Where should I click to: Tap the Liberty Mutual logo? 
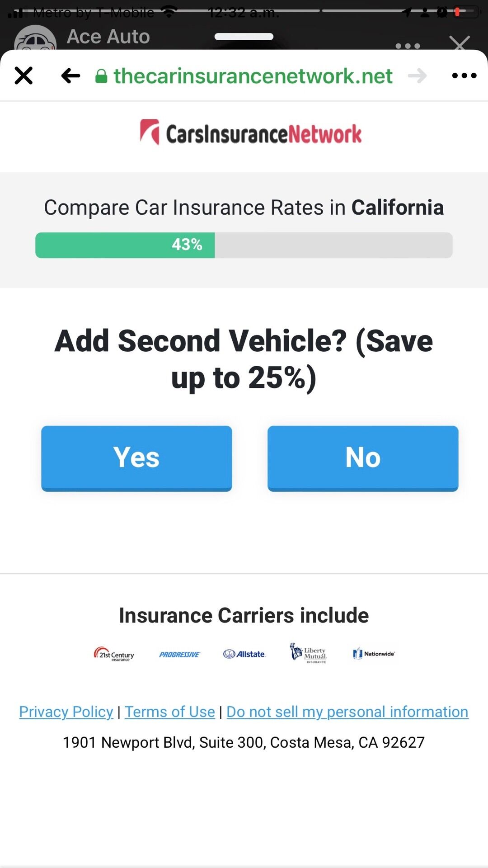(308, 653)
